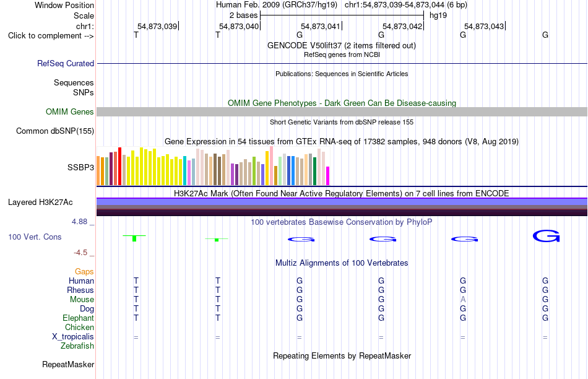The height and width of the screenshot is (379, 588).
Task: Click the 'Click to complement -->' label
Action: pyautogui.click(x=51, y=36)
